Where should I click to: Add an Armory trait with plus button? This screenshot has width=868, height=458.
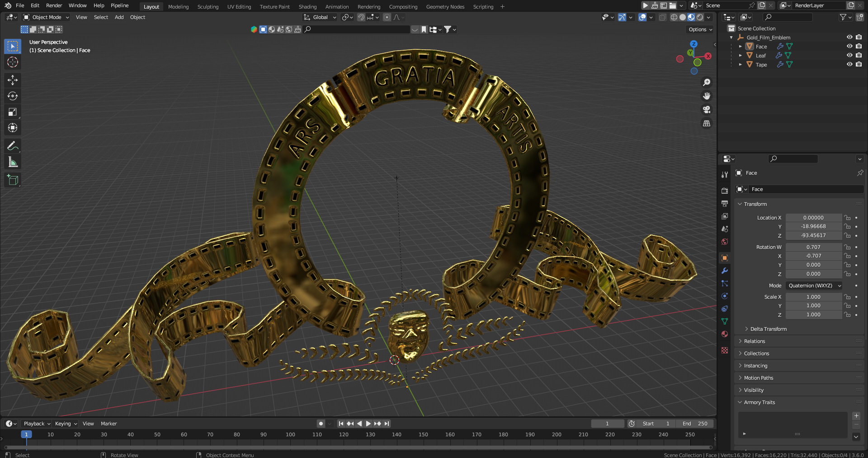point(856,416)
